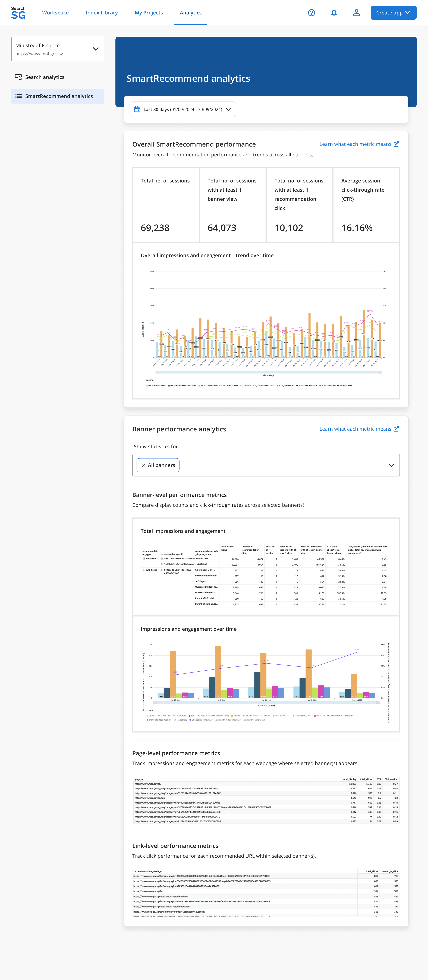Collapse the ml-based recommendation_type row

coord(144,559)
